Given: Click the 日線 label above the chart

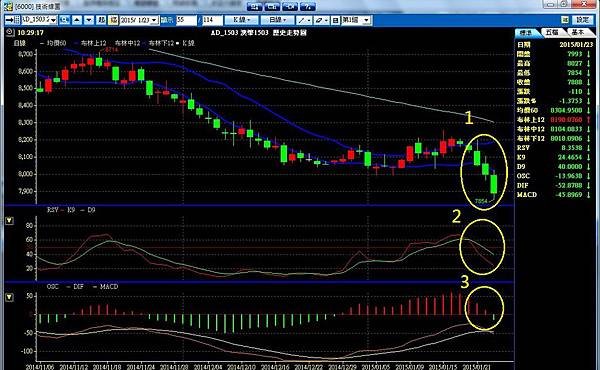Looking at the screenshot, I should click(19, 43).
